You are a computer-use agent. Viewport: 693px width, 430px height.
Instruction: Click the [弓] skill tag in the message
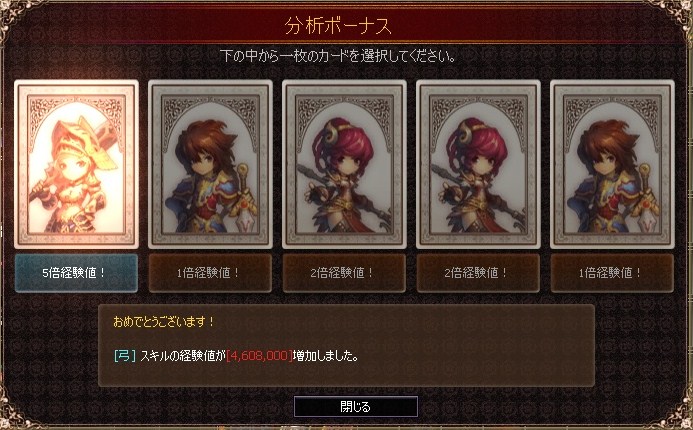pyautogui.click(x=125, y=356)
